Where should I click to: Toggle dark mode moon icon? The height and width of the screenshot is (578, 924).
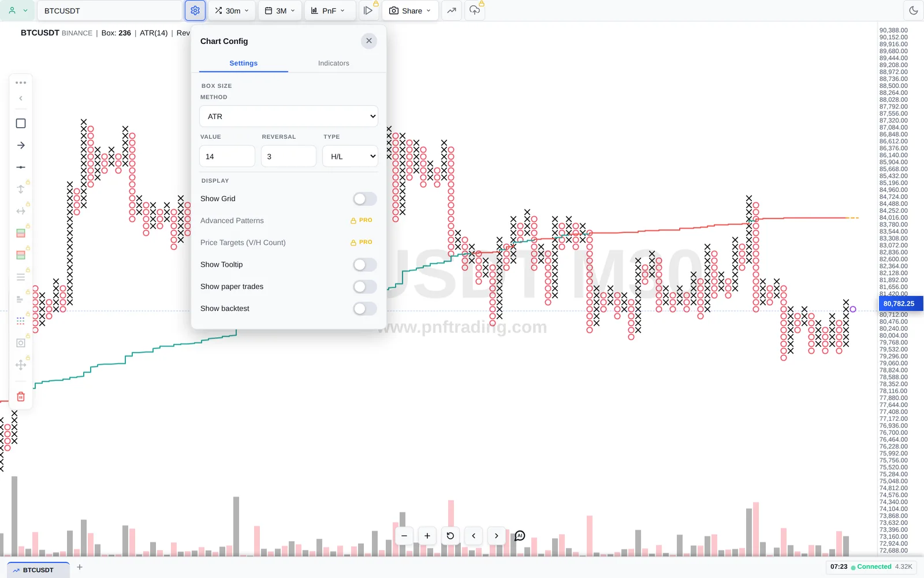[x=913, y=10]
